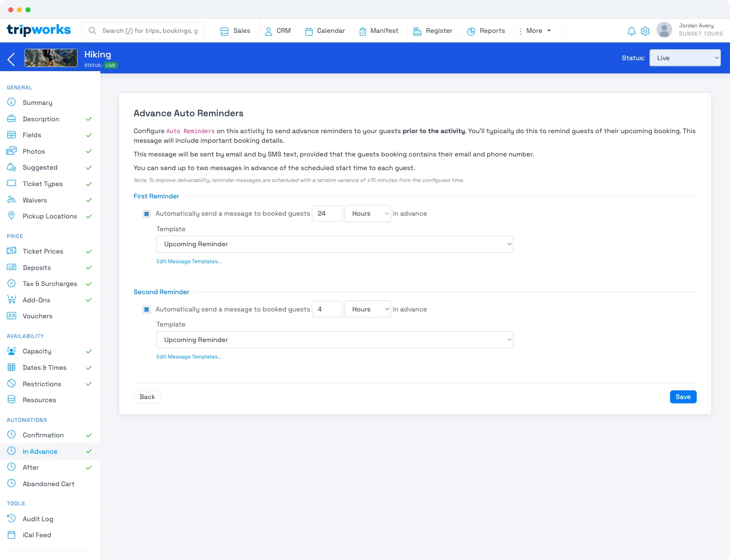Click Second Reminder Edit Message Templates link
This screenshot has height=560, width=730.
coord(189,357)
